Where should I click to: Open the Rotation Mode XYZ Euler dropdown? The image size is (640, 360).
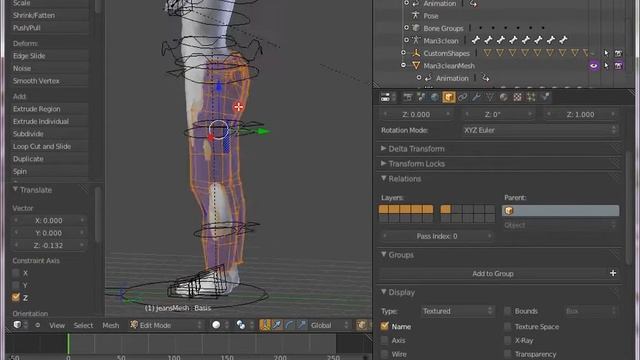[540, 130]
